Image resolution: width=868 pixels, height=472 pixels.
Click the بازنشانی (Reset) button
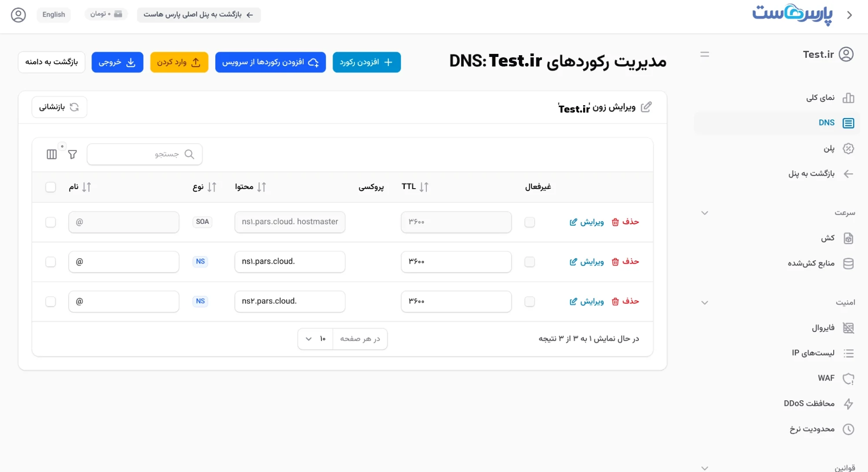point(59,107)
